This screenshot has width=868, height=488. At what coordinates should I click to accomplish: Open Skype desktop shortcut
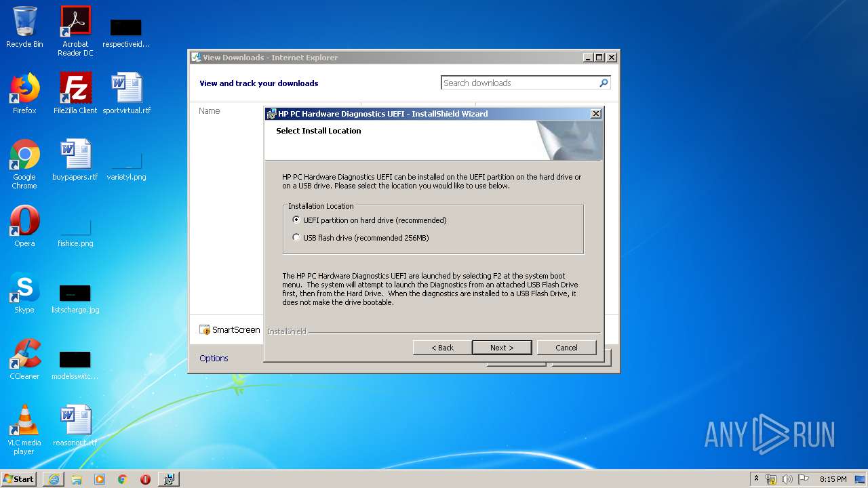point(24,293)
